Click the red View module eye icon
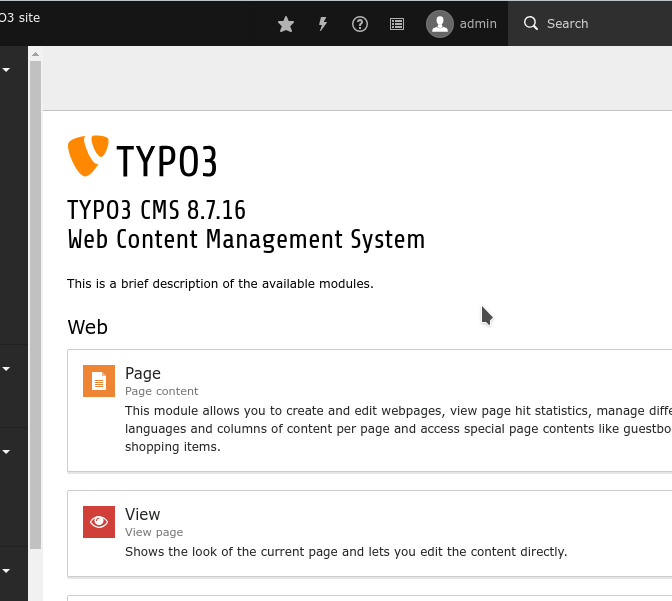Screen dimensions: 672x601 [99, 522]
